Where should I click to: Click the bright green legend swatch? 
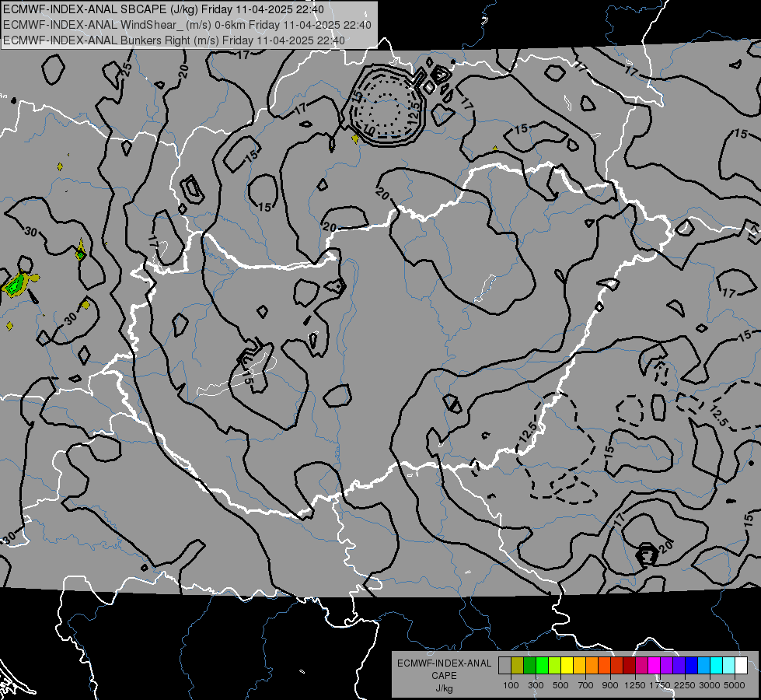coord(542,665)
